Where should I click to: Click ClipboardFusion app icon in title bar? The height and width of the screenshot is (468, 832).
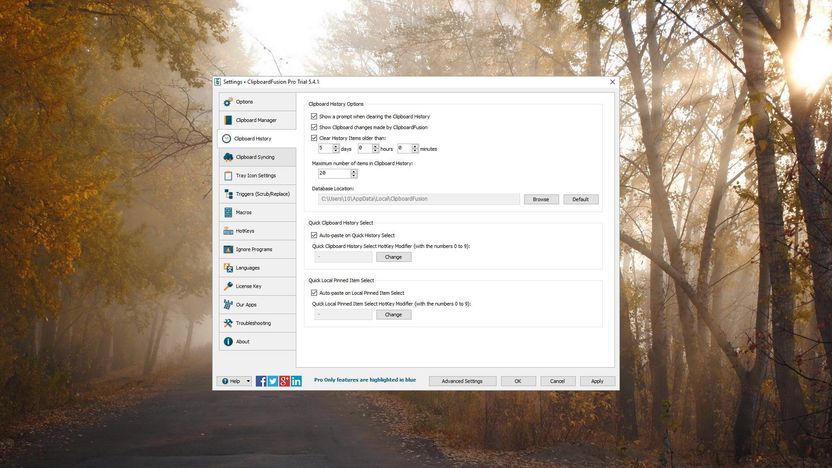pos(218,82)
